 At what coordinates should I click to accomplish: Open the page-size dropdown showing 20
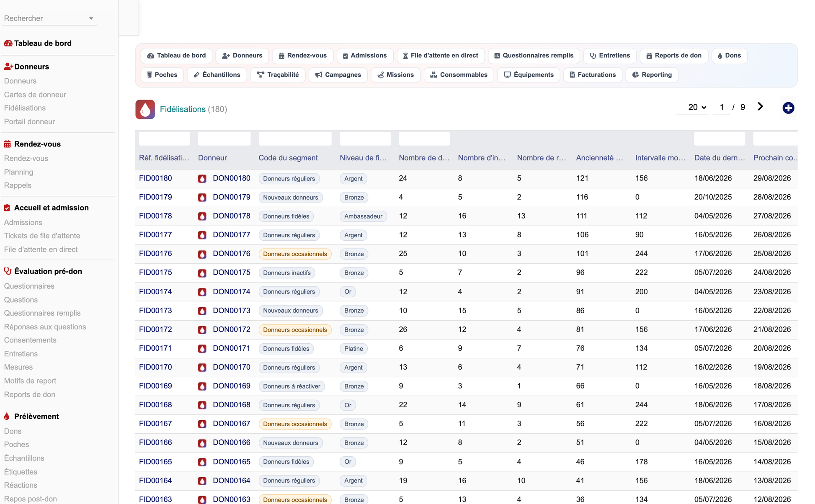tap(697, 108)
